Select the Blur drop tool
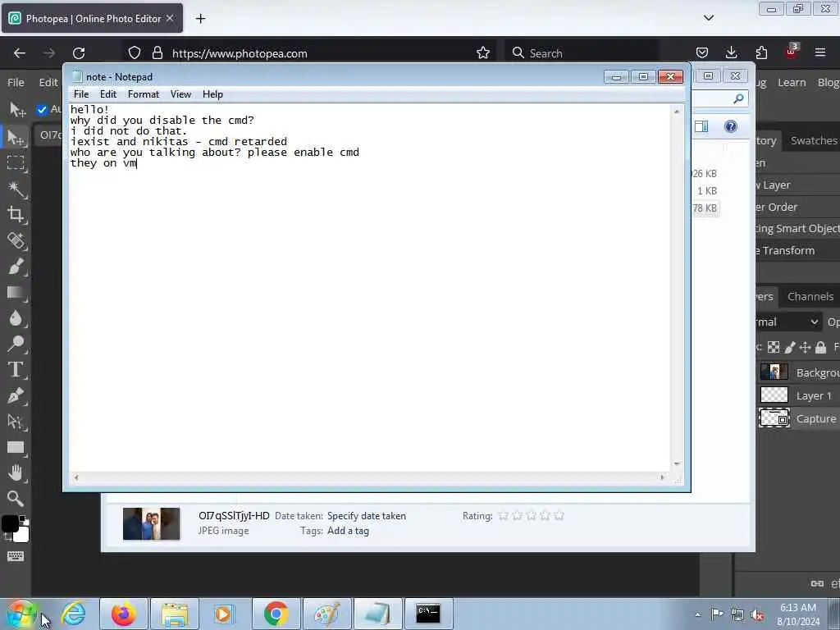Image resolution: width=840 pixels, height=630 pixels. pos(16,318)
